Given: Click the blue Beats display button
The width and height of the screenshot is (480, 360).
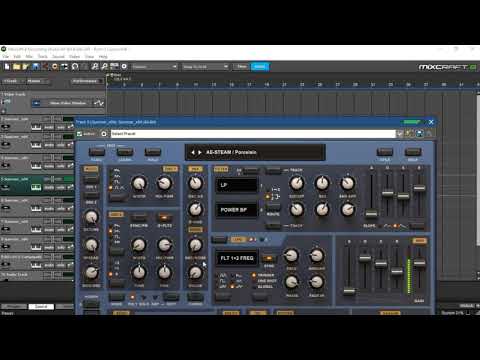Looking at the screenshot, I should [x=260, y=67].
